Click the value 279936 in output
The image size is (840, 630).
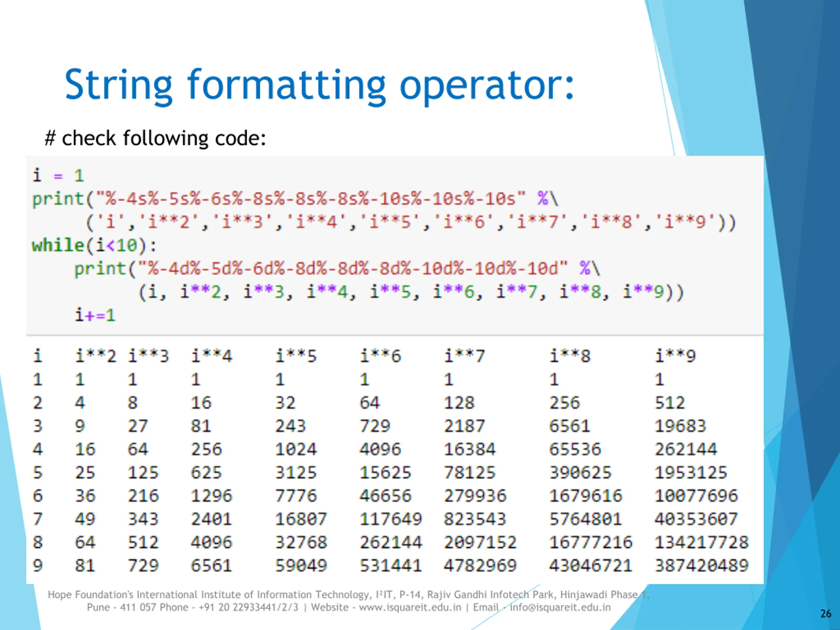click(475, 496)
